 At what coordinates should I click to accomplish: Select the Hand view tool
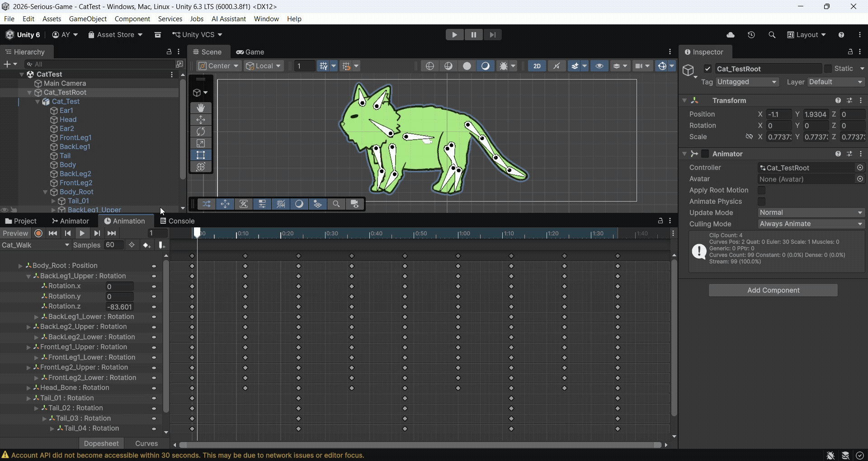pos(201,108)
